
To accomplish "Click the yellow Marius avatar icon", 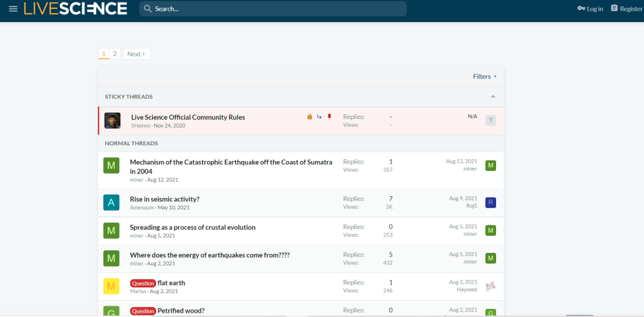I will click(111, 286).
